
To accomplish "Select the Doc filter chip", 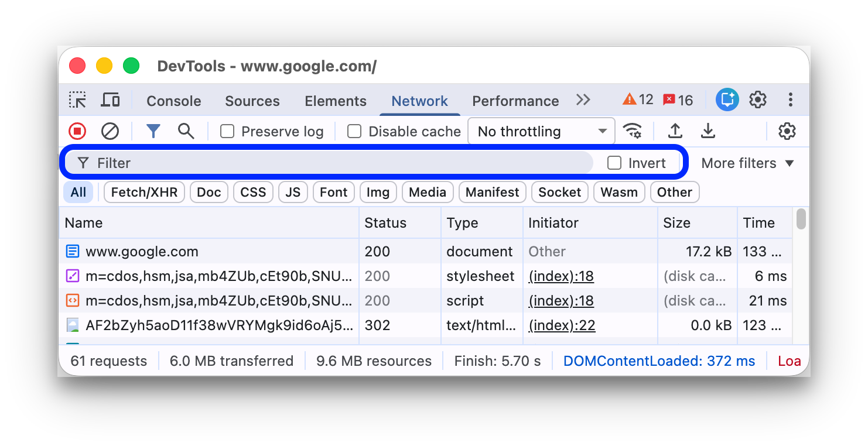I will coord(209,192).
